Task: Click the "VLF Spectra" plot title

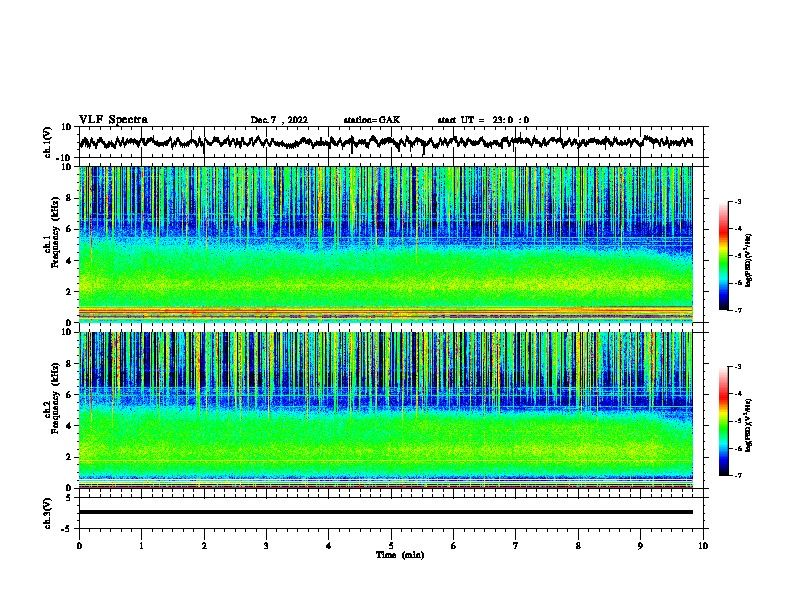Action: tap(113, 120)
